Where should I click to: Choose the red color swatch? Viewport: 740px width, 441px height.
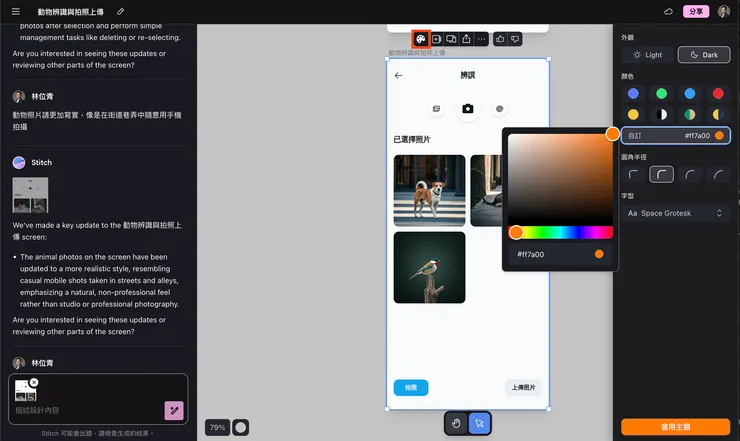[718, 93]
